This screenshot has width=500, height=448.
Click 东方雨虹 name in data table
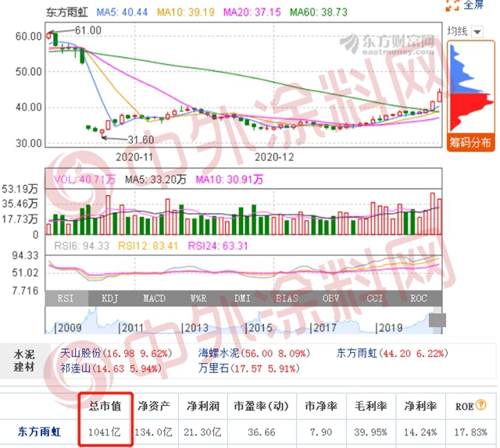[x=39, y=432]
